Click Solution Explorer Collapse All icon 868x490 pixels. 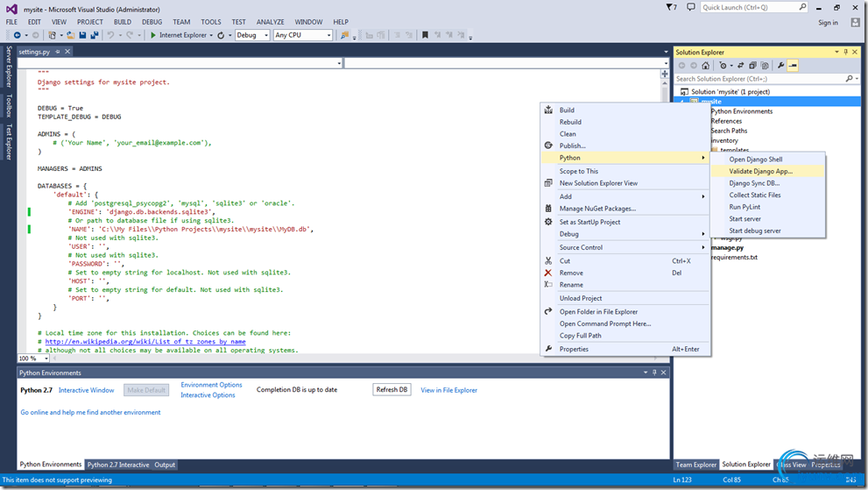[x=753, y=66]
